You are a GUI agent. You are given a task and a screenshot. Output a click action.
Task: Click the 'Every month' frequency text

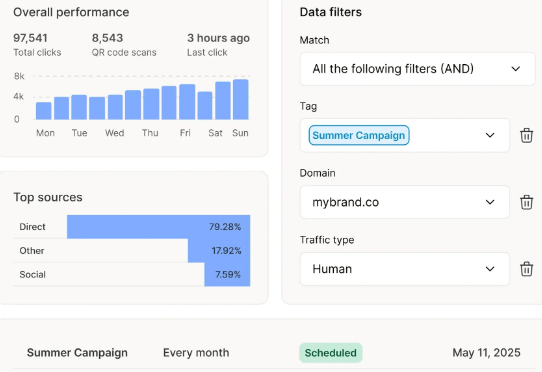(196, 353)
